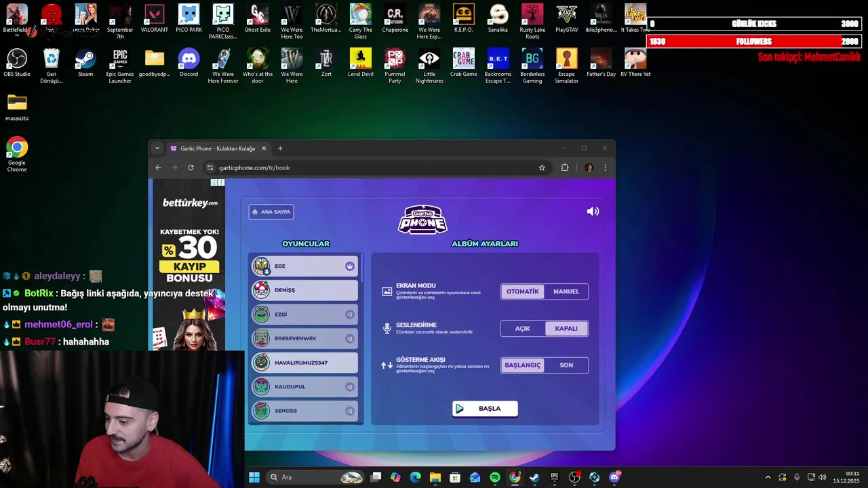
Task: Reload the Gartic Phone page
Action: (191, 167)
